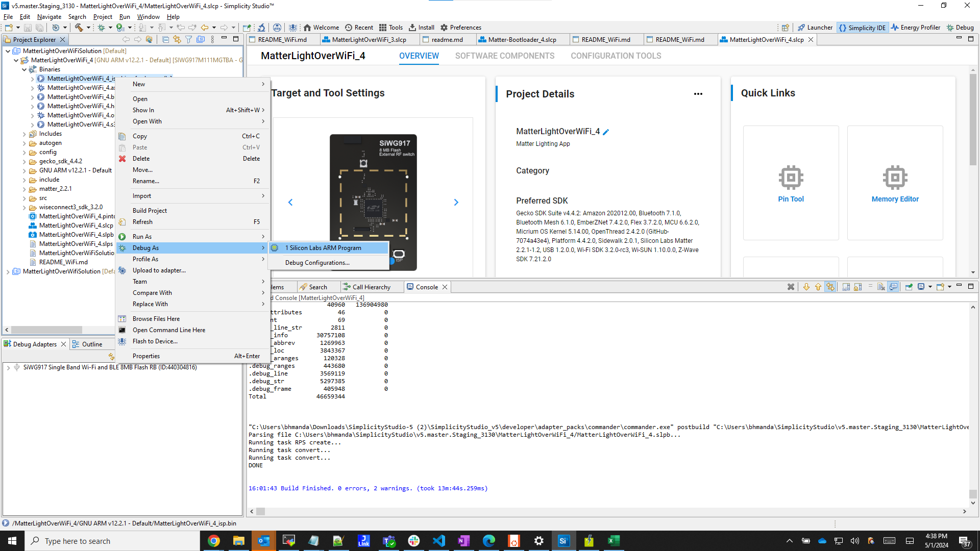Click Browse Files Here entry
The image size is (980, 551).
[193, 319]
